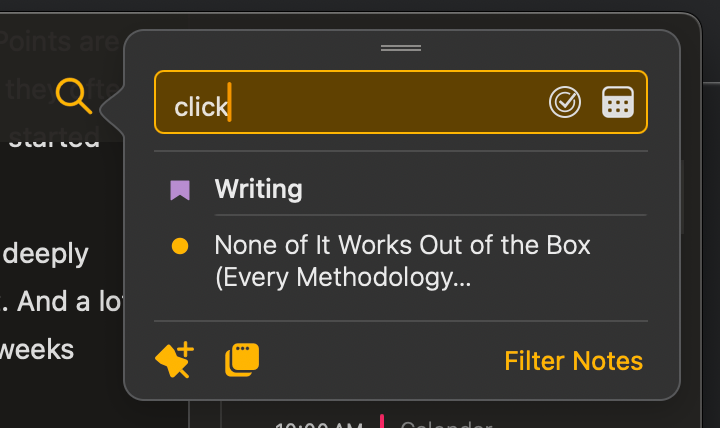
Task: Click the purple bookmark icon beside Writing
Action: (180, 190)
